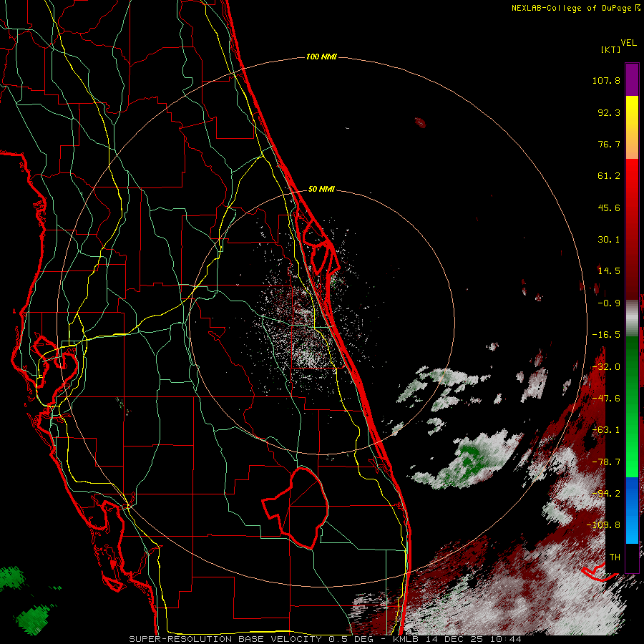Click the TH legend label
644x644 pixels.
pos(615,557)
